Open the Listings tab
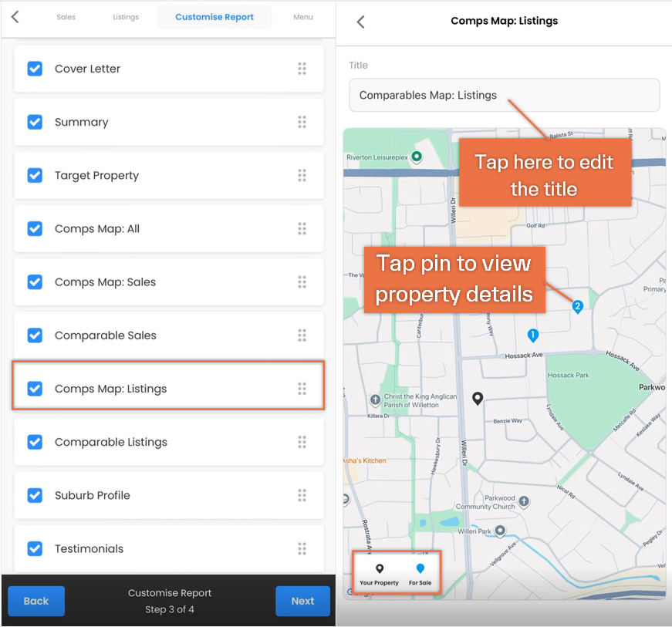Screen dimensions: 672x627 click(126, 17)
